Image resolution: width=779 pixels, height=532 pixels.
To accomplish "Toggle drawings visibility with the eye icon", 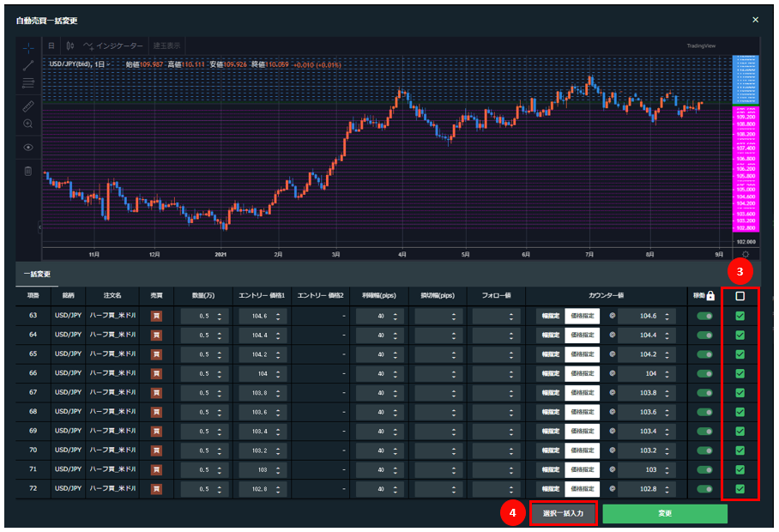I will click(28, 148).
